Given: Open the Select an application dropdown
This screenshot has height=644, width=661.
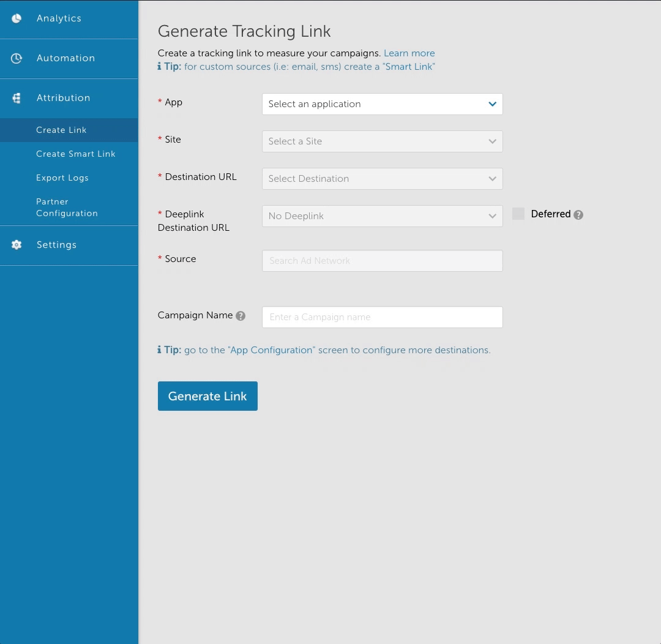Looking at the screenshot, I should pyautogui.click(x=382, y=104).
